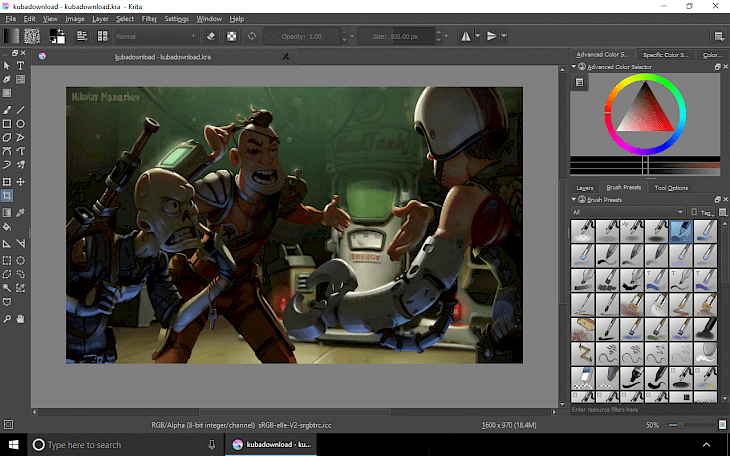
Task: Click the Tag button in Brush Presets
Action: (703, 212)
